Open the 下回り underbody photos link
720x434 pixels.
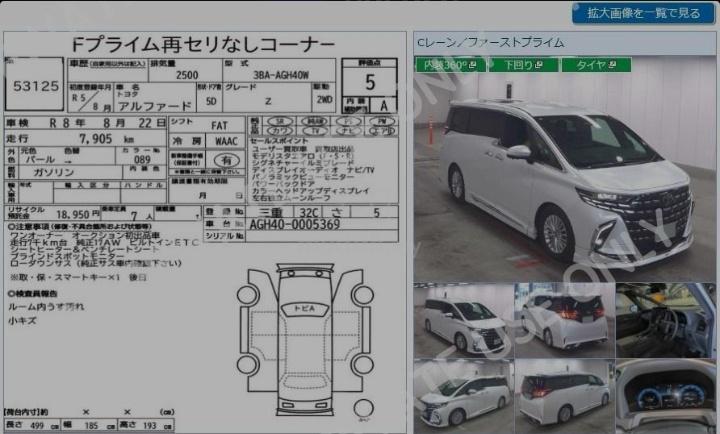click(523, 65)
